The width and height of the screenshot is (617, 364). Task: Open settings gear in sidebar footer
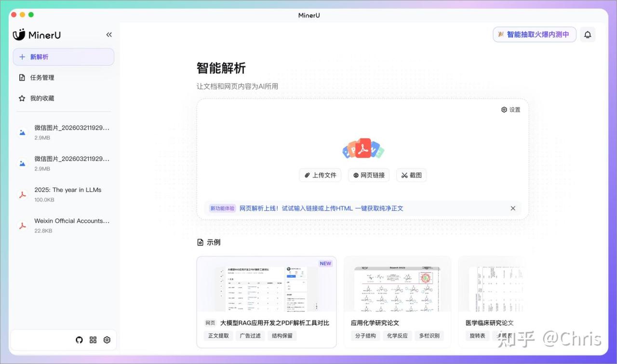(107, 340)
